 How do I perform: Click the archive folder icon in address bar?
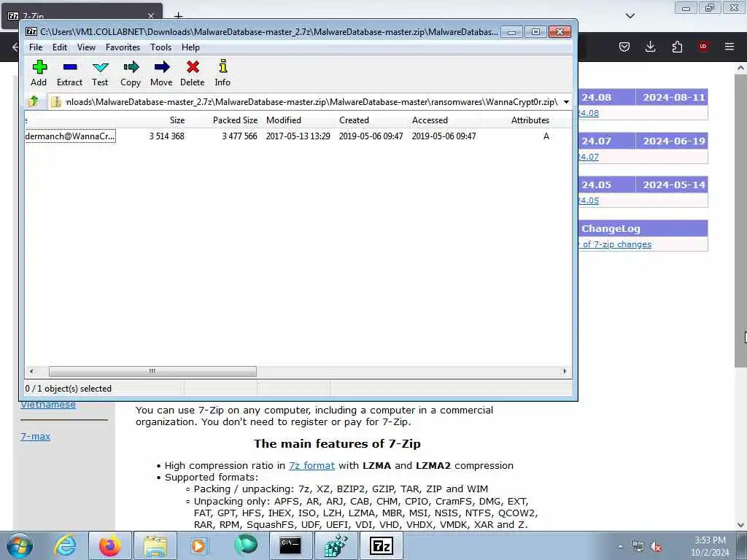pos(55,102)
